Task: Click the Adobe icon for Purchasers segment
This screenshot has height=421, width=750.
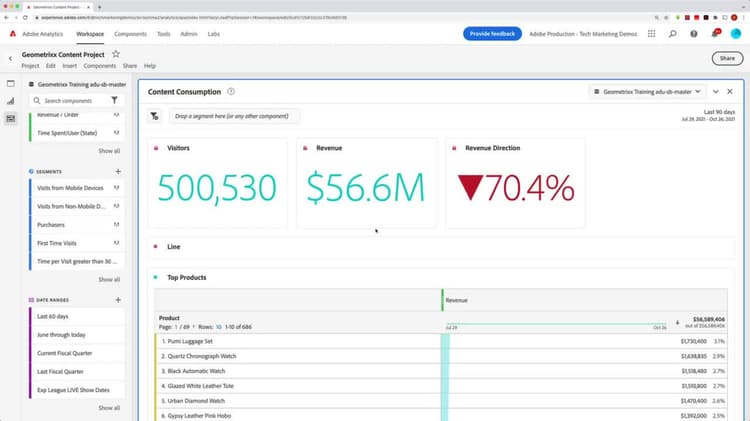Action: point(116,224)
